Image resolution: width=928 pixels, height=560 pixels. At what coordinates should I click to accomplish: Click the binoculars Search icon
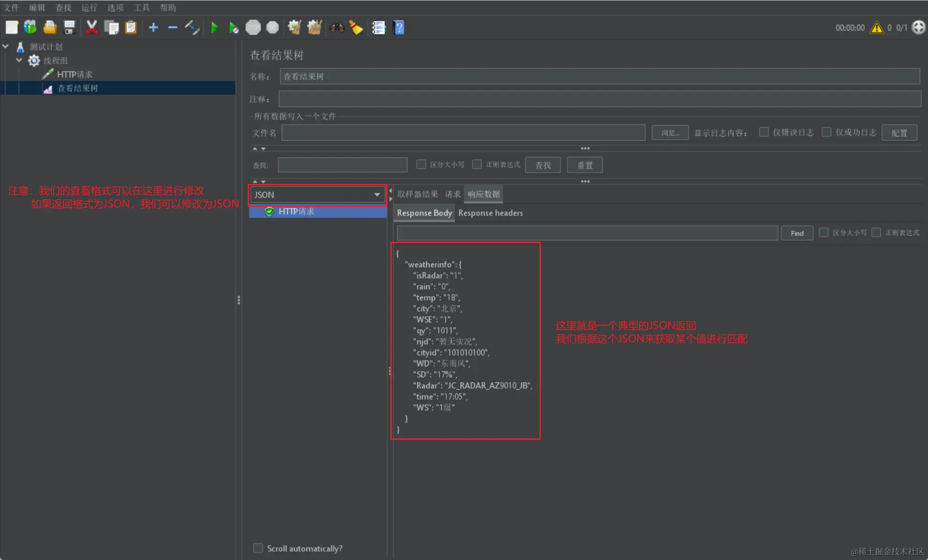click(x=337, y=28)
